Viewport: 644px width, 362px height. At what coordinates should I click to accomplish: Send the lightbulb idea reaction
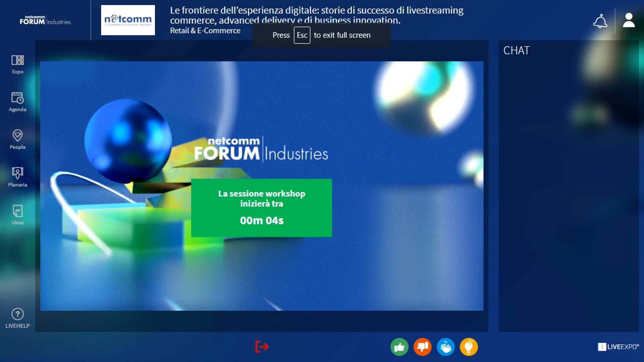tap(469, 347)
